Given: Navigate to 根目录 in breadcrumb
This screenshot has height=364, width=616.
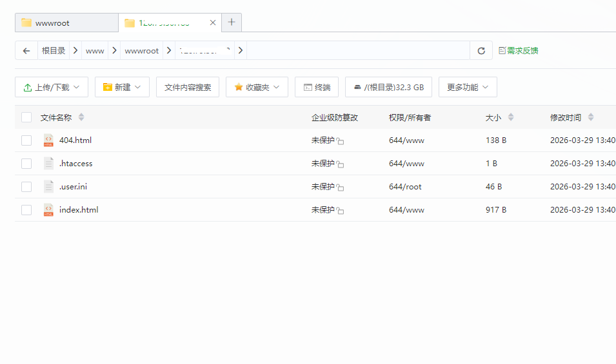Looking at the screenshot, I should point(54,51).
